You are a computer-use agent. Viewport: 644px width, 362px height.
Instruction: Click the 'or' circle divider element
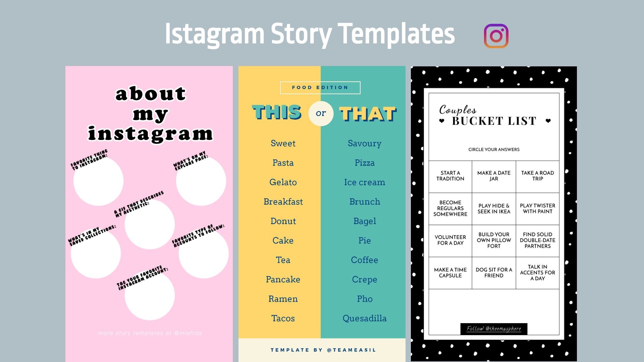[322, 112]
